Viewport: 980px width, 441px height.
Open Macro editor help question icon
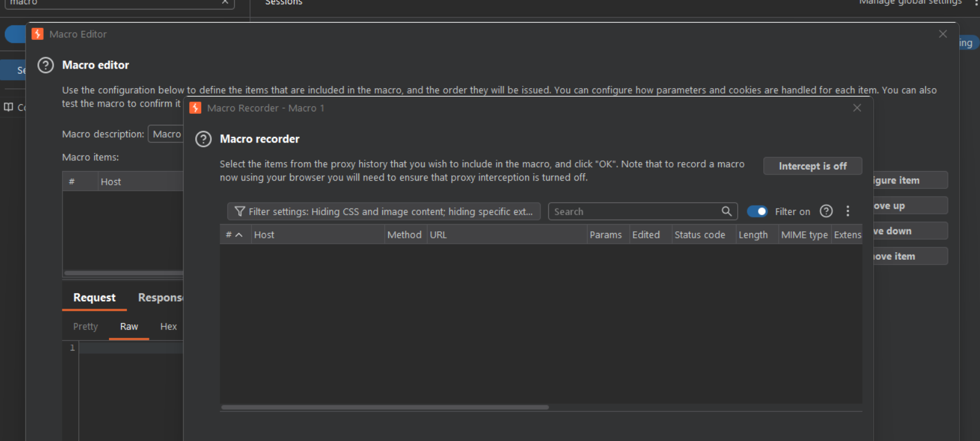point(46,65)
